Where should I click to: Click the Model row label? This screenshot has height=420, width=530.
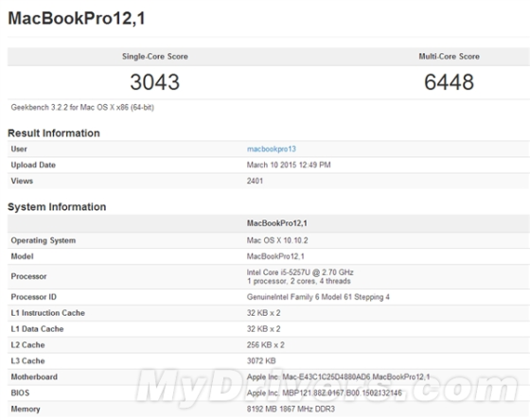click(x=22, y=256)
